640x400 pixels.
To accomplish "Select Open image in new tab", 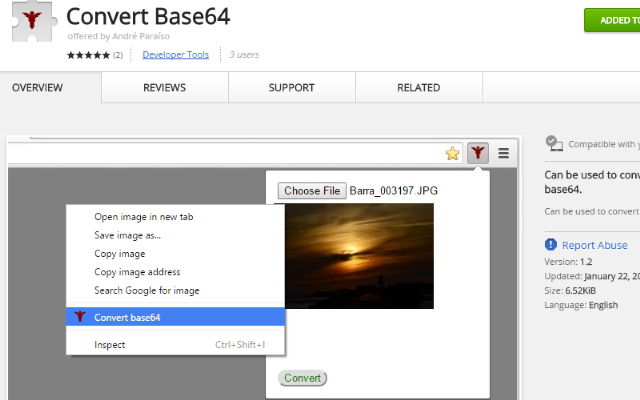I will (176, 217).
